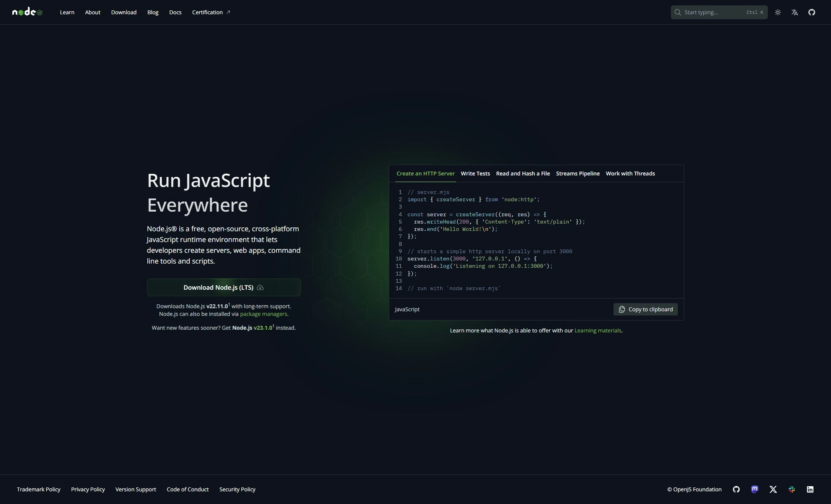Open the Slack icon in the footer
The image size is (831, 504).
click(x=791, y=489)
